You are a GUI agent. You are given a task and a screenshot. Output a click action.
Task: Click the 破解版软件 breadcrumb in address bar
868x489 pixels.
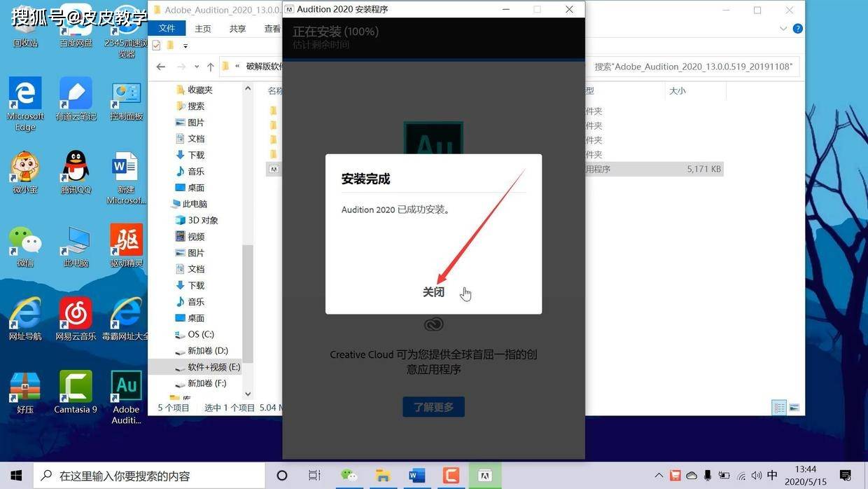click(x=264, y=67)
